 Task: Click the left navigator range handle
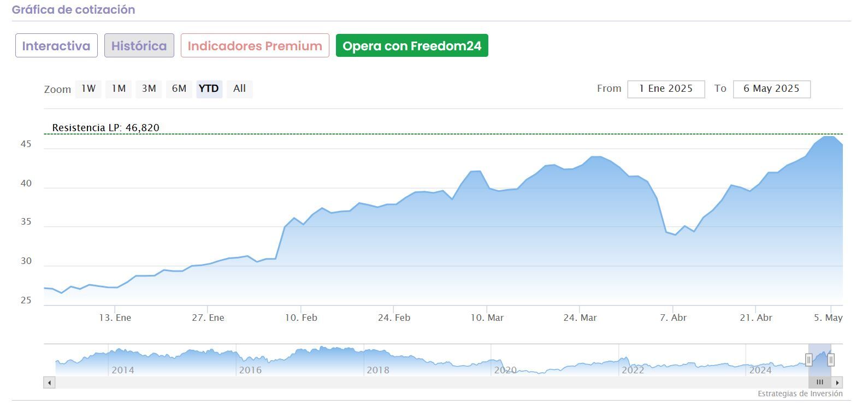tap(809, 360)
